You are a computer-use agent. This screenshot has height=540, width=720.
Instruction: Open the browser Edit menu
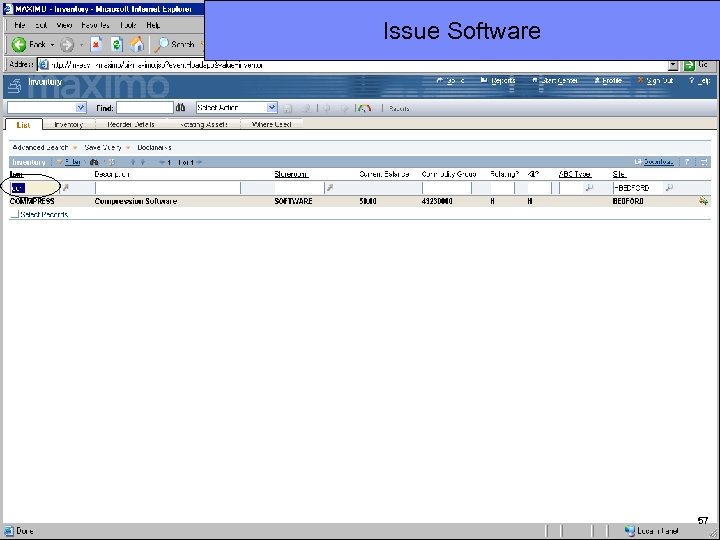tap(41, 25)
